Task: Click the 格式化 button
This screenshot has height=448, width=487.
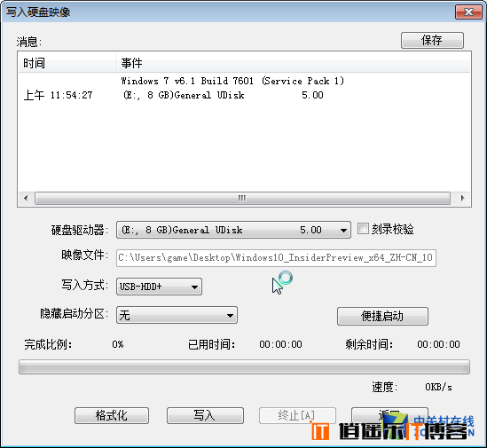Action: (112, 415)
